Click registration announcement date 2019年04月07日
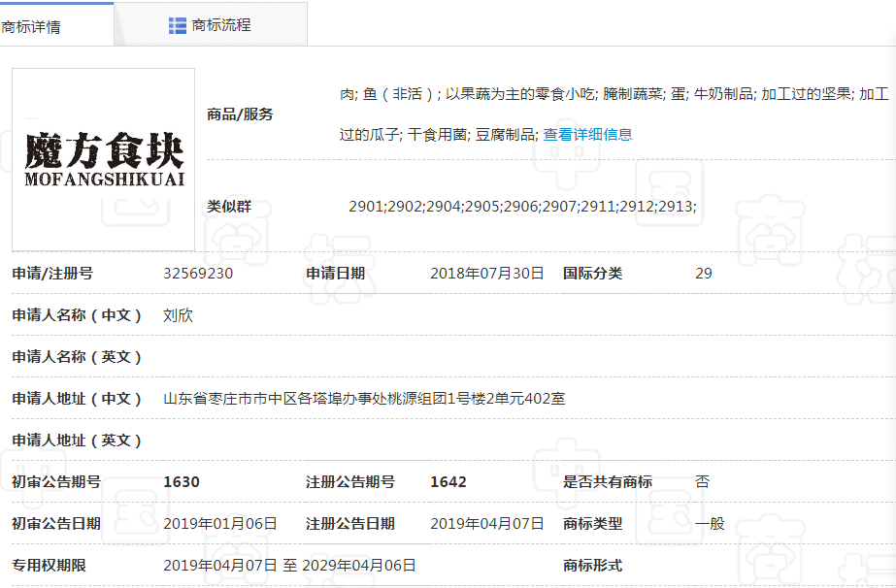The width and height of the screenshot is (896, 588). (486, 524)
